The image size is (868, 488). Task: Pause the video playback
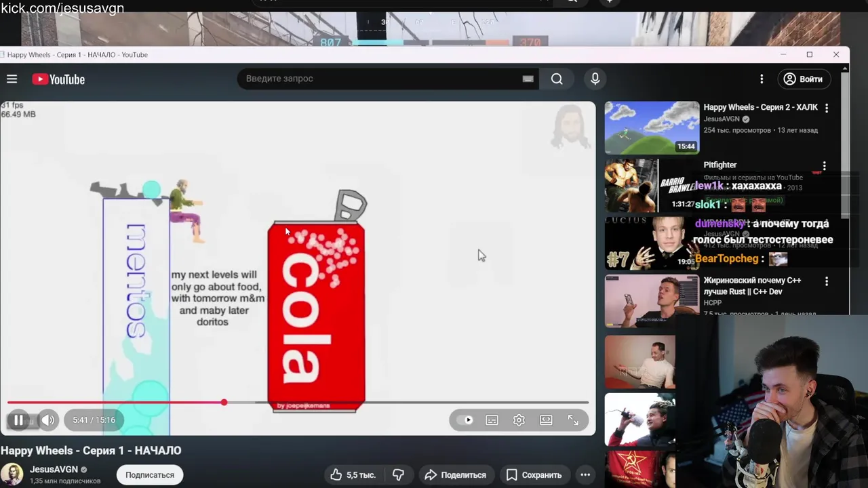[x=19, y=420]
